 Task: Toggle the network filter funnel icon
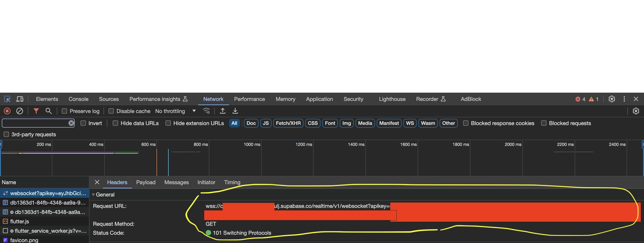36,111
